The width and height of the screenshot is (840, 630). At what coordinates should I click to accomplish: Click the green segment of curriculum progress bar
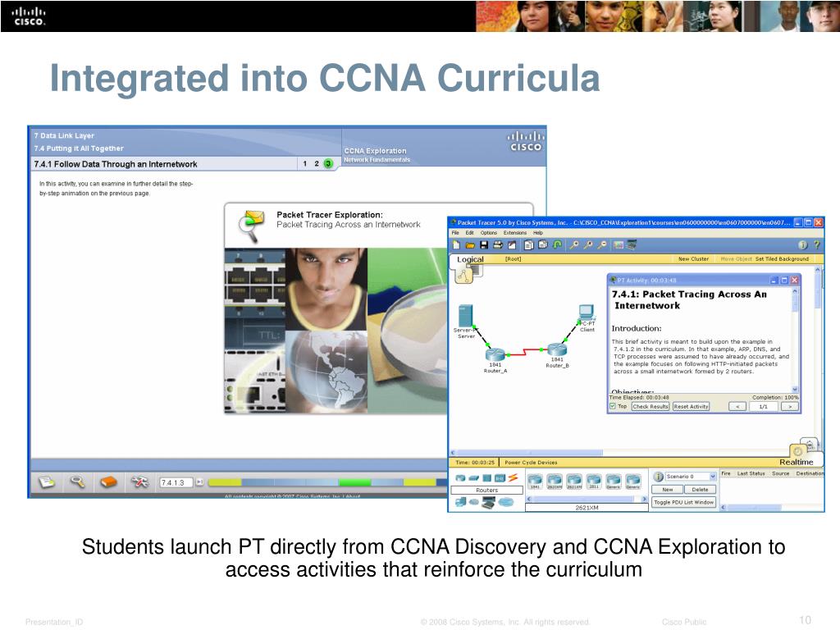pyautogui.click(x=354, y=482)
